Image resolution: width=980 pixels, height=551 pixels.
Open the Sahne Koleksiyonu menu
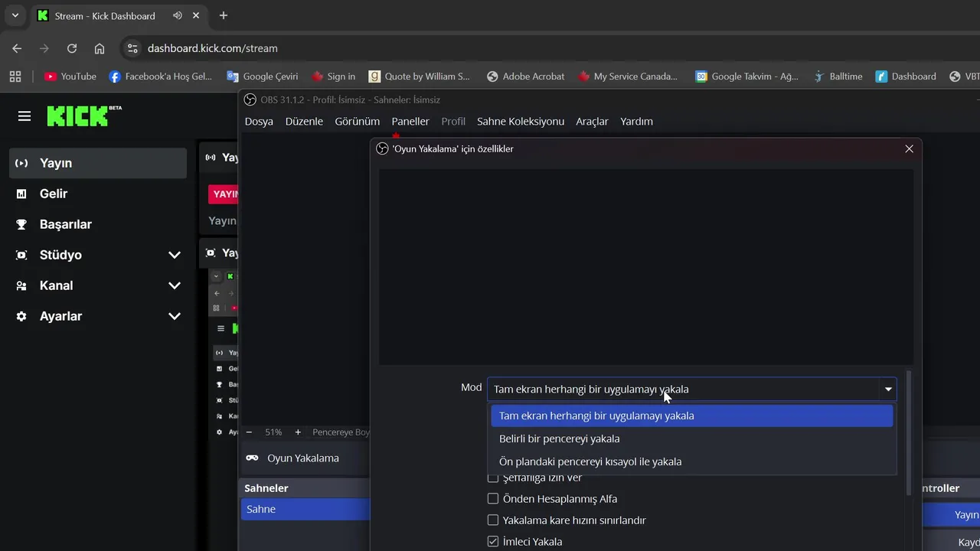pos(521,121)
